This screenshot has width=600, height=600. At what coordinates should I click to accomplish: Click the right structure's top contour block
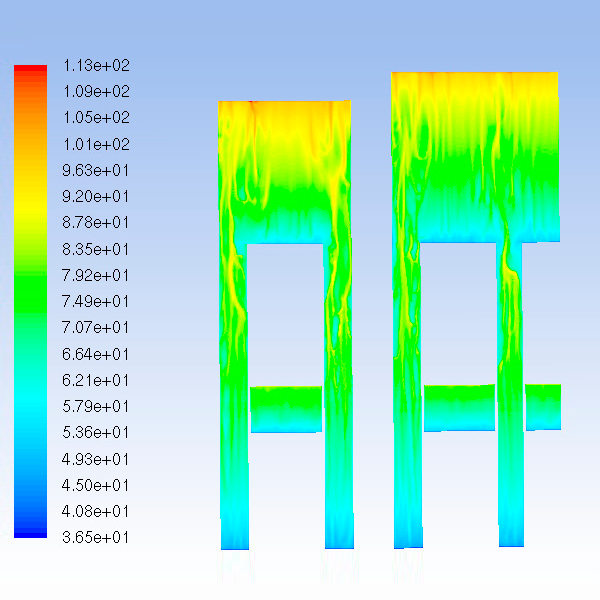pyautogui.click(x=475, y=155)
